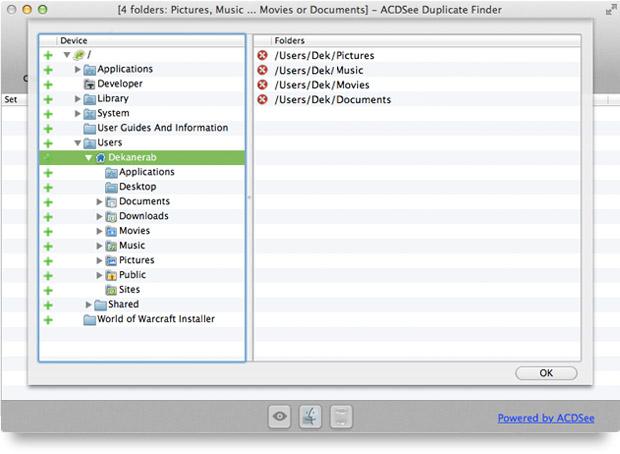This screenshot has height=454, width=620.
Task: Add Dekanerab's Pictures folder with its plus icon
Action: tap(48, 261)
